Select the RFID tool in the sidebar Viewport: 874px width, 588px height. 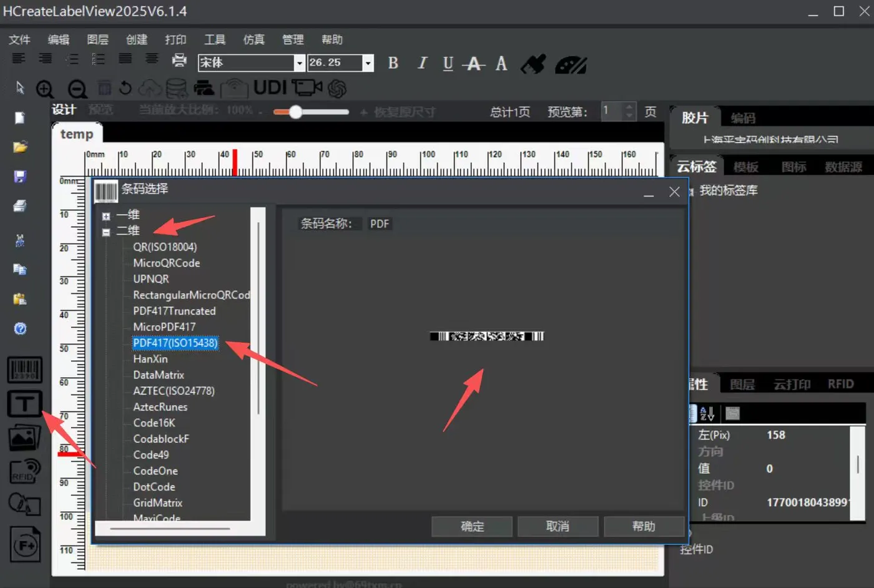coord(25,471)
